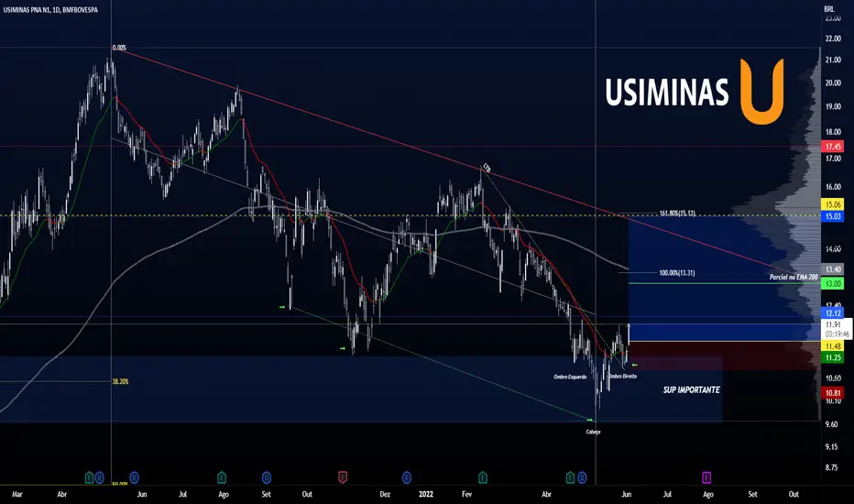Click the 'Cabeça' head annotation at the low
This screenshot has width=854, height=504.
(593, 433)
